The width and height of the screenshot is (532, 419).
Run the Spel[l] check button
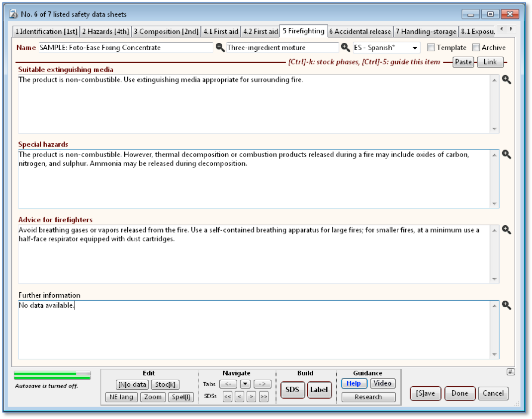(x=181, y=397)
